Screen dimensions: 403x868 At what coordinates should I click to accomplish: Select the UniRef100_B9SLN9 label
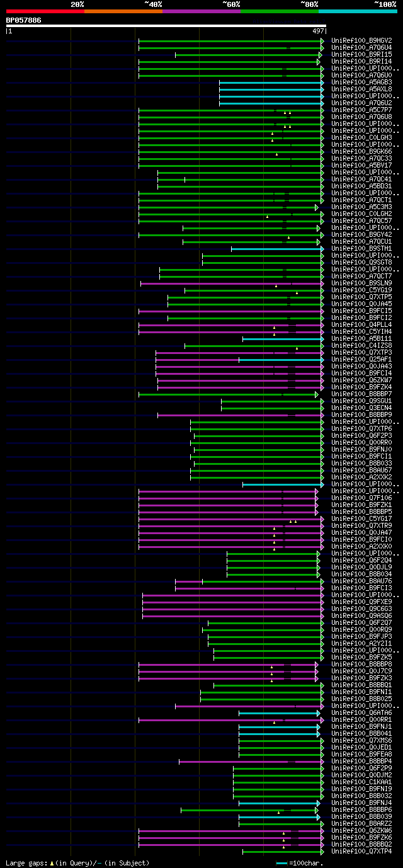coord(361,283)
